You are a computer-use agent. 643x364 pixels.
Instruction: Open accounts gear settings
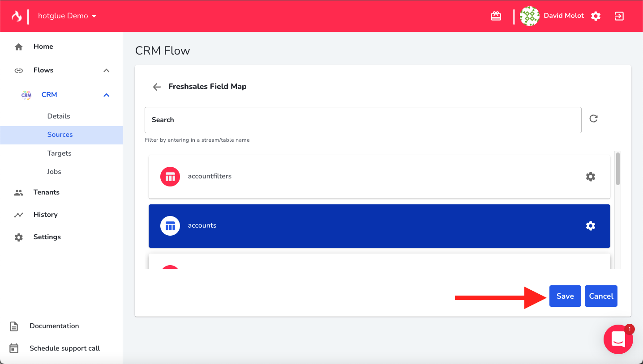(591, 226)
